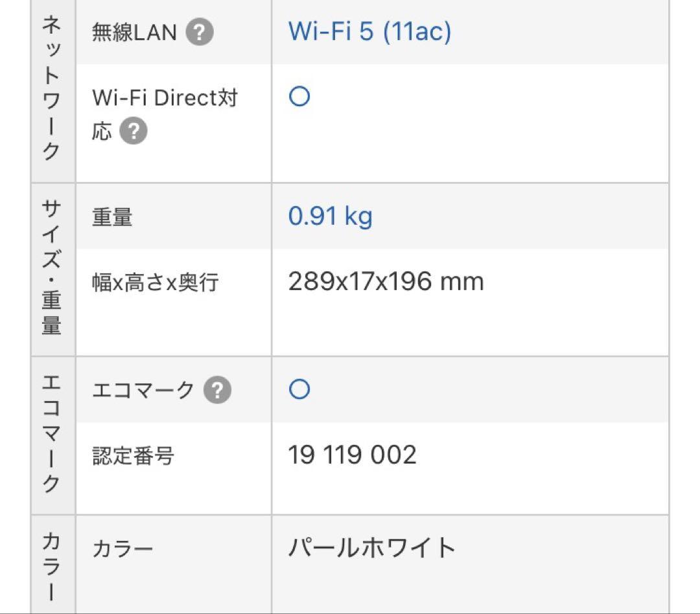Select the 289x17x196 mm dimensions value
Image resolution: width=700 pixels, height=614 pixels.
click(x=386, y=282)
